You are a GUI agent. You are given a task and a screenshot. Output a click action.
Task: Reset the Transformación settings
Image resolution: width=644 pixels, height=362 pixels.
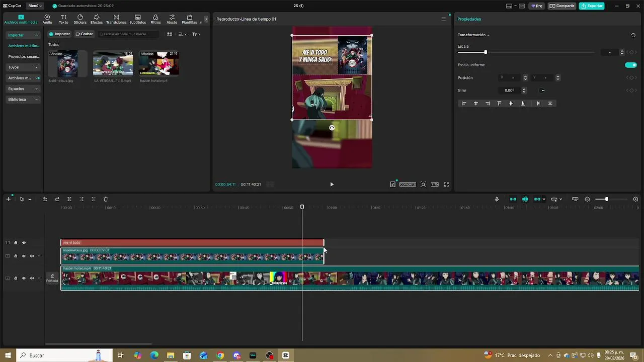(x=633, y=35)
